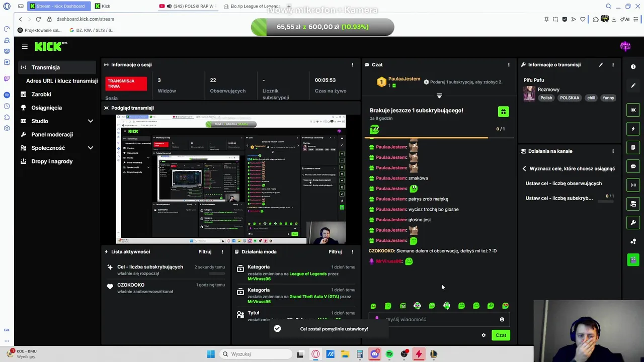Toggle the broadcast signal widget icon
Image resolution: width=644 pixels, height=362 pixels.
pyautogui.click(x=633, y=185)
